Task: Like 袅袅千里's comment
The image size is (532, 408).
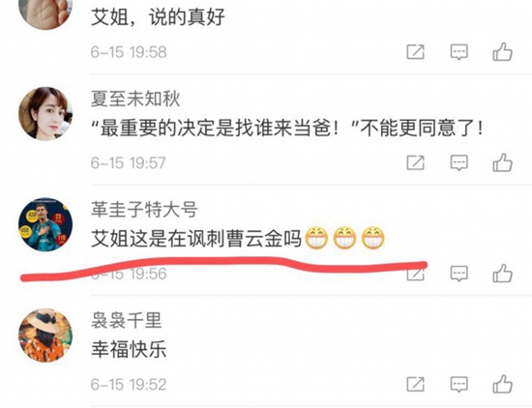Action: [502, 384]
